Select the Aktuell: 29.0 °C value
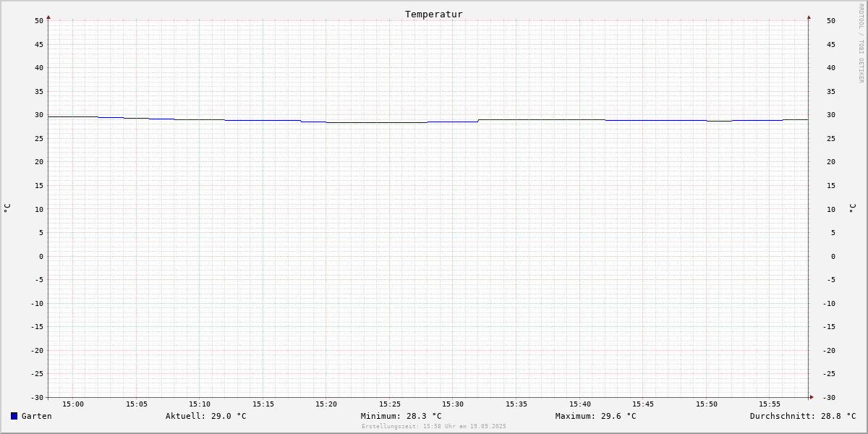Viewport: 868px width, 434px height. point(206,416)
